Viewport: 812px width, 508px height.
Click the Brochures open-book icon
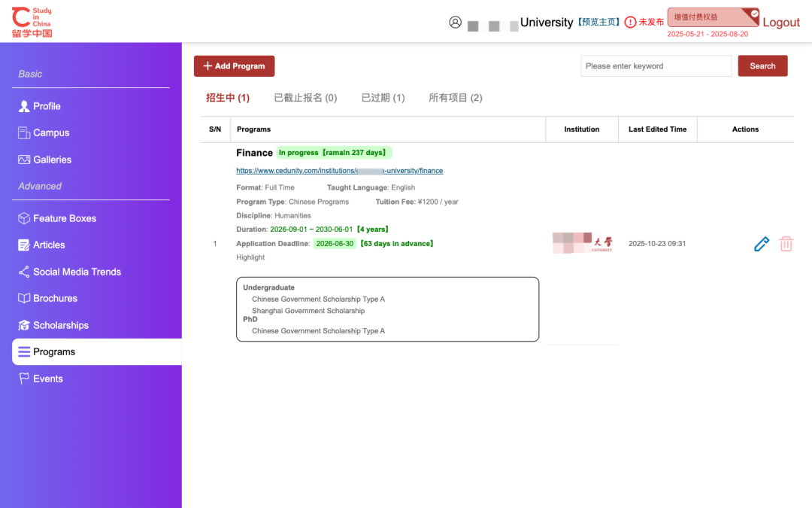click(24, 298)
